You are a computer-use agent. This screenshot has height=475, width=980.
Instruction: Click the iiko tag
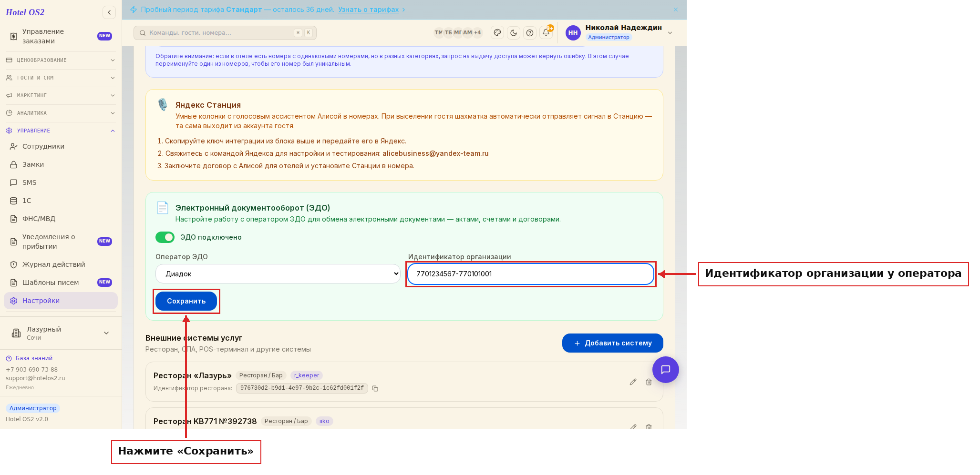tap(324, 421)
